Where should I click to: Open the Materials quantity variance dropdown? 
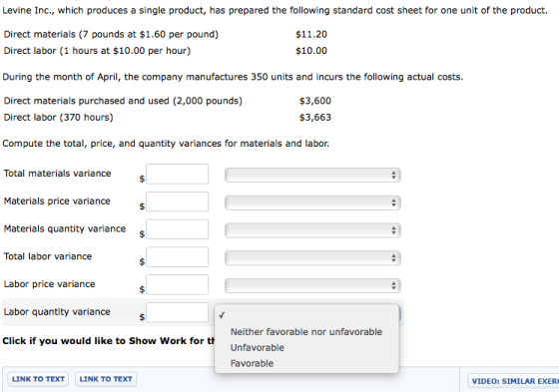[312, 230]
